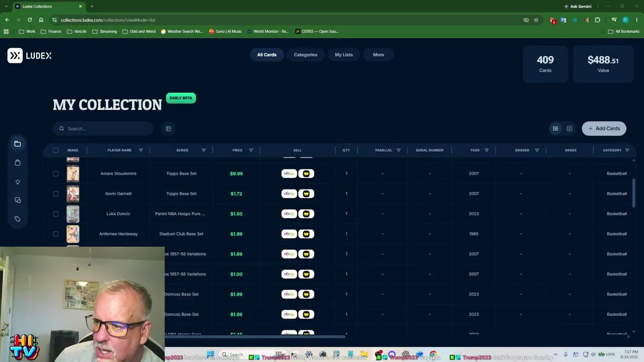Screen dimensions: 644x362
Task: Open the World Monitor bookmark
Action: point(268,31)
